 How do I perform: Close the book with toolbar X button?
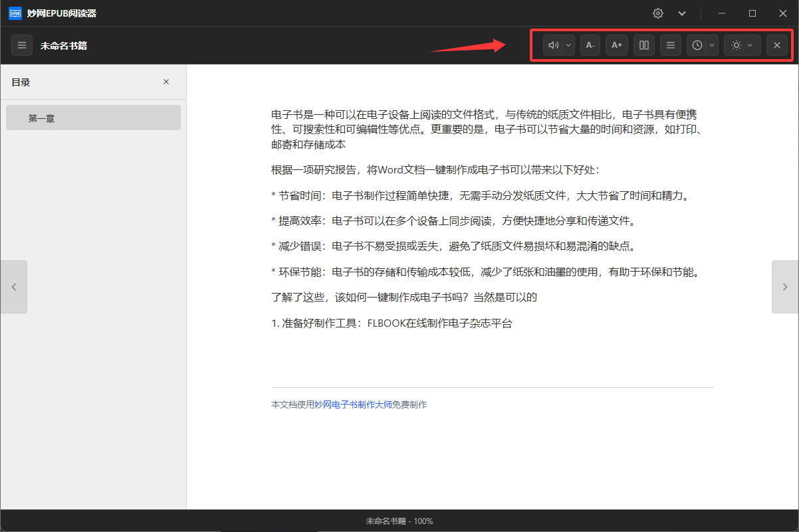pyautogui.click(x=776, y=45)
